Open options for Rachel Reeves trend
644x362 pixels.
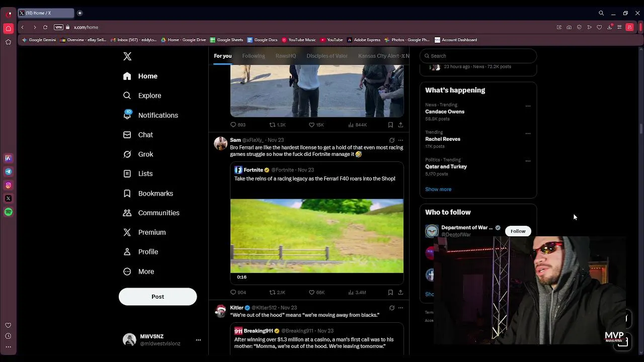[x=528, y=134]
